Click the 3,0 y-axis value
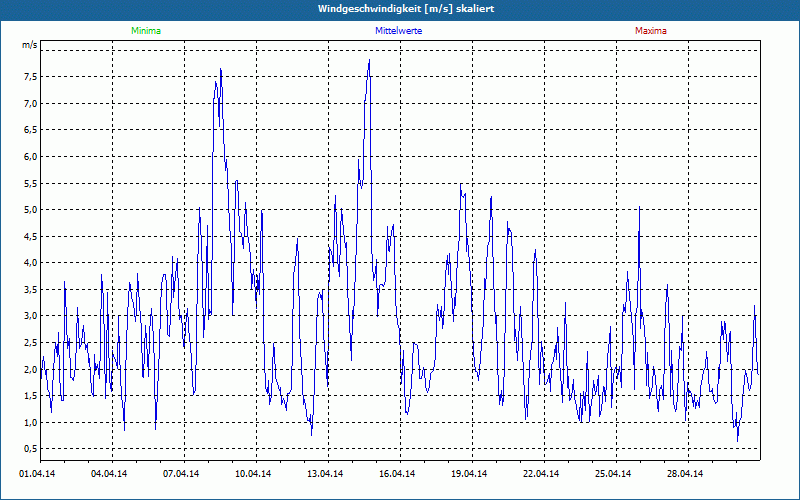Image resolution: width=800 pixels, height=500 pixels. 31,316
